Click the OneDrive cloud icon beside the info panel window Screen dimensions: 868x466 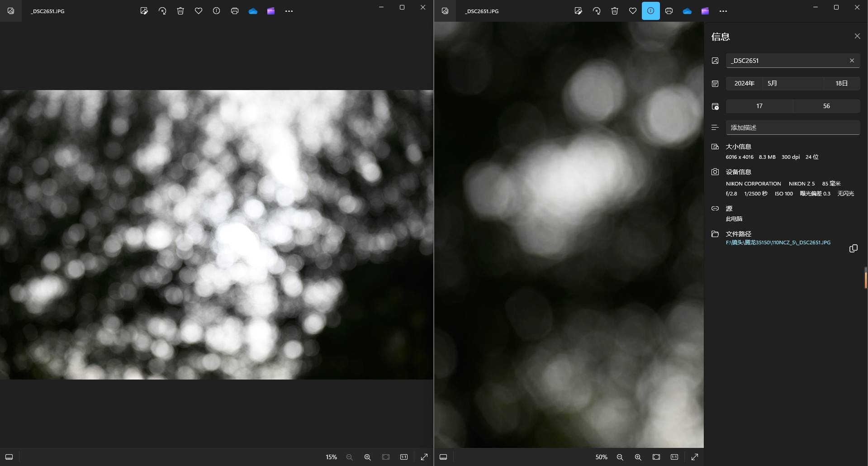687,11
